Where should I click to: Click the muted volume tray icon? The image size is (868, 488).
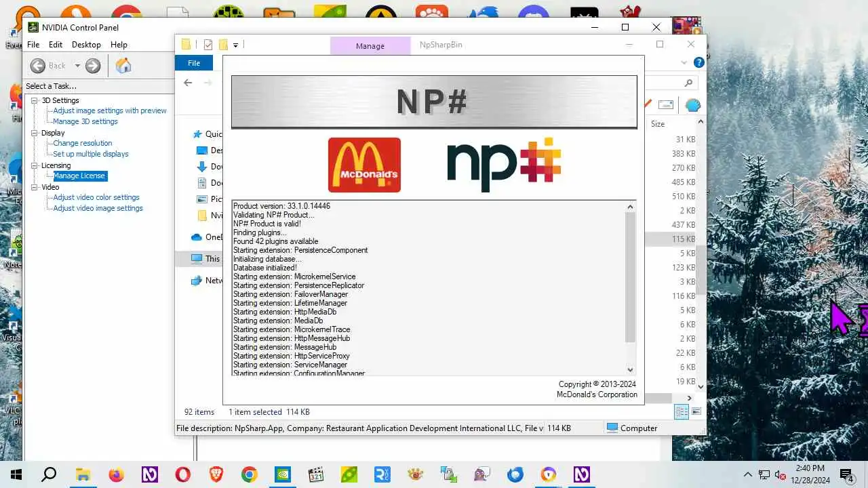coord(780,474)
